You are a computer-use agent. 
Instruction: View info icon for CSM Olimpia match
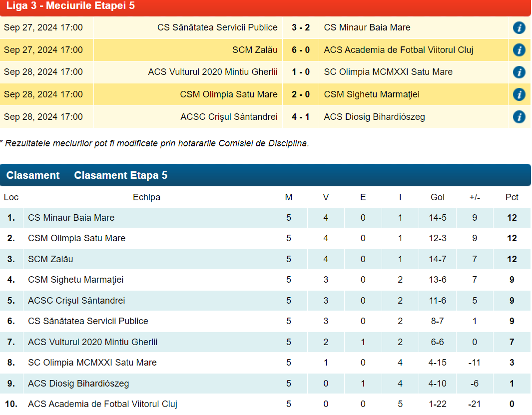[519, 94]
